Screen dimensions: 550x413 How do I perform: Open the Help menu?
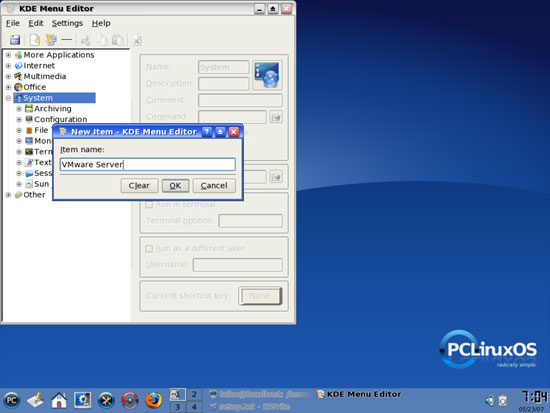click(x=101, y=23)
